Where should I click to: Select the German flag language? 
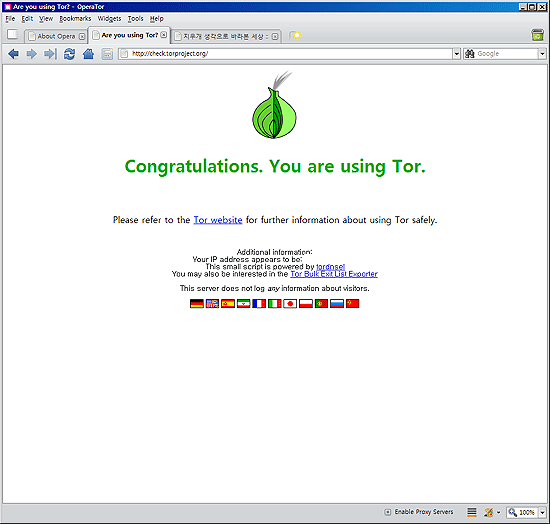click(x=197, y=303)
